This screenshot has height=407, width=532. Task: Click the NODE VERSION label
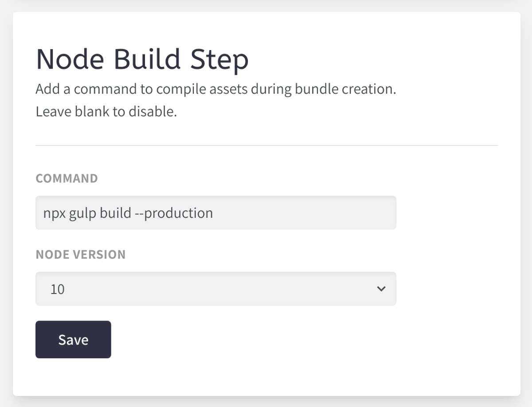coord(81,254)
